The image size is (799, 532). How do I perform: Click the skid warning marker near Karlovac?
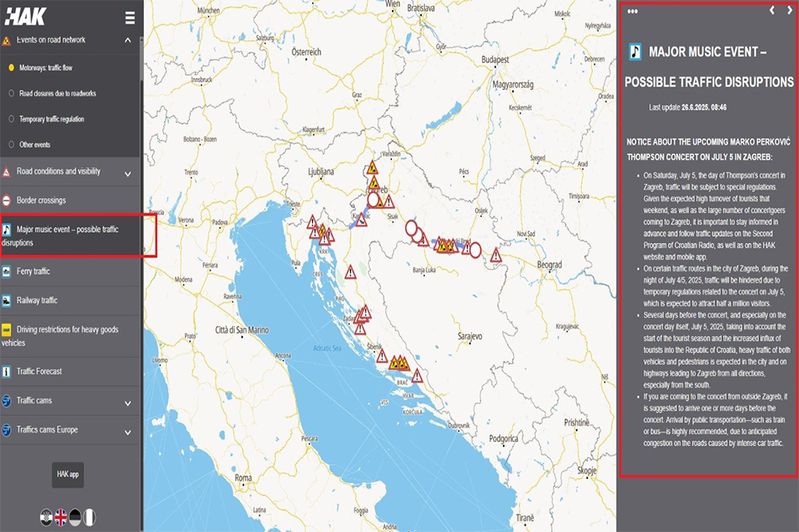[x=361, y=220]
